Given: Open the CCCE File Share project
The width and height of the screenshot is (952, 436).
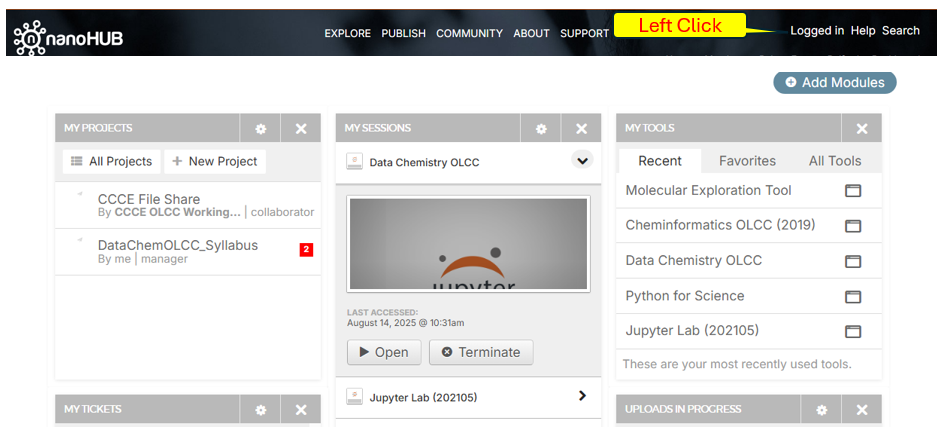Looking at the screenshot, I should (149, 199).
